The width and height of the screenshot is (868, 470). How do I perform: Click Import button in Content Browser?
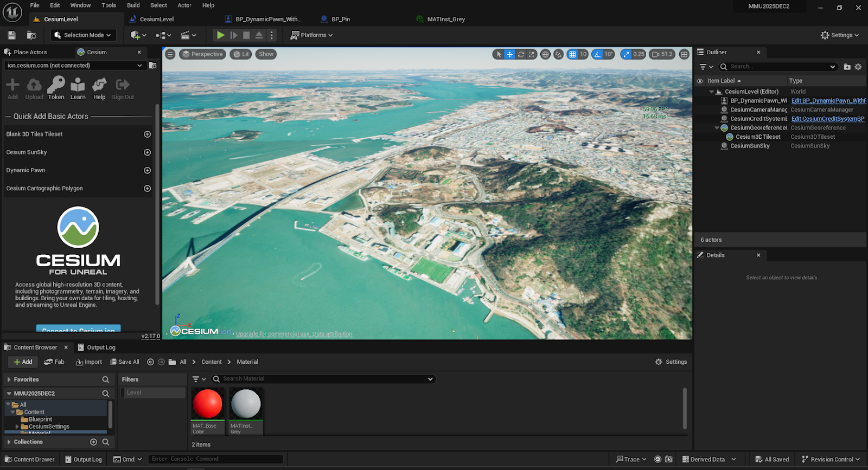point(89,362)
